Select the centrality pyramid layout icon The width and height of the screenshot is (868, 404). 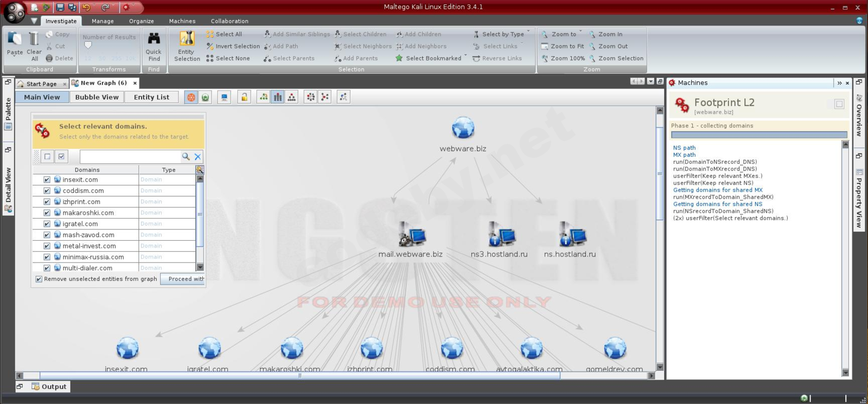point(292,97)
